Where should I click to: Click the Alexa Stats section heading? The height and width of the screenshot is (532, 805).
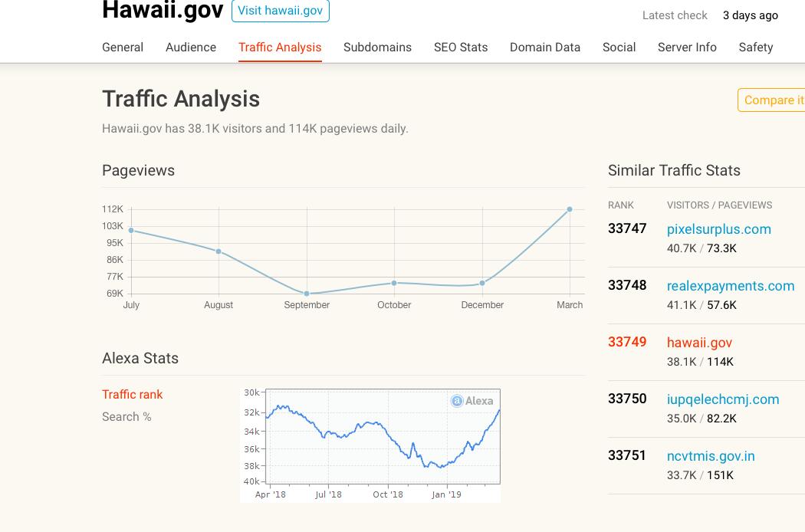click(140, 358)
